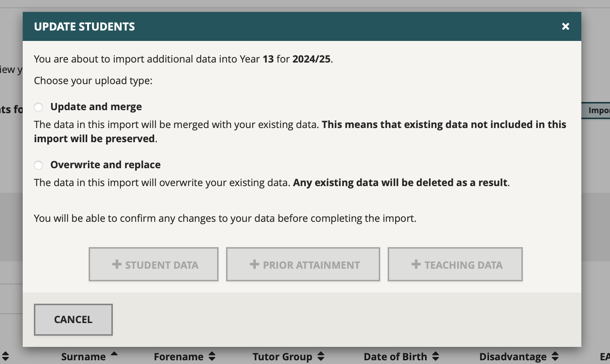The width and height of the screenshot is (610, 364).
Task: Click the 'Any existing data will be deleted' warning
Action: [x=400, y=183]
